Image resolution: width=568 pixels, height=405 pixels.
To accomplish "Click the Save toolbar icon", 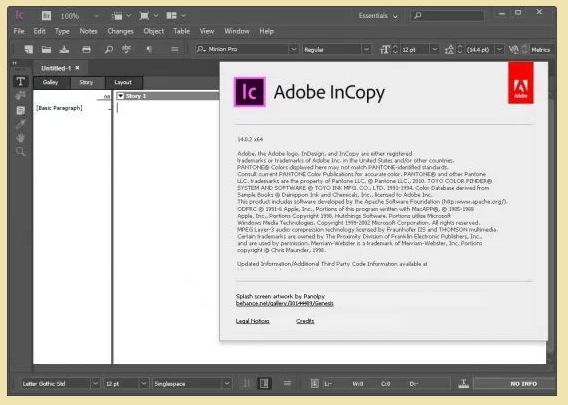I will (64, 49).
